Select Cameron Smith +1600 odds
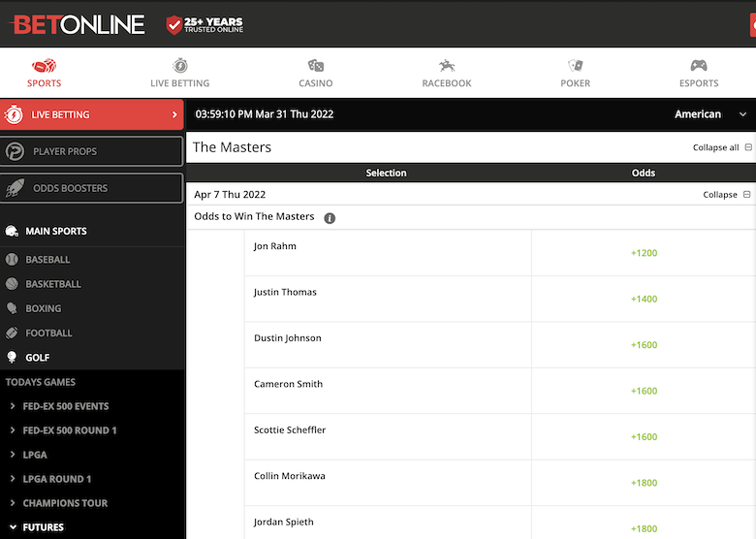Screen dimensions: 756x539 point(644,391)
